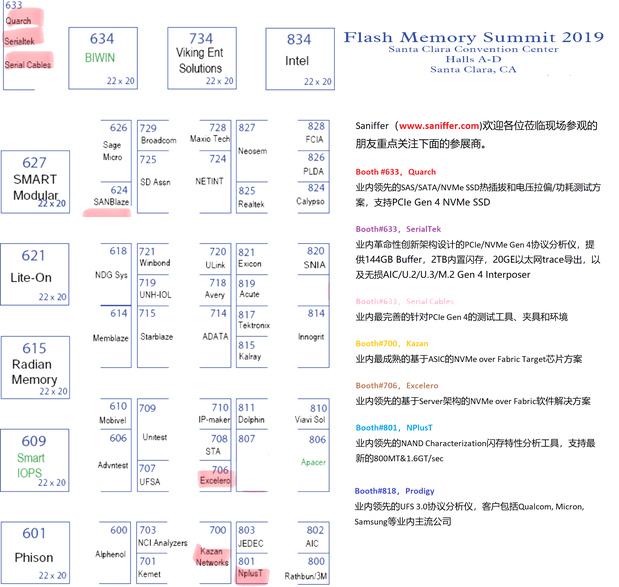619x587 pixels.
Task: Select booth 734 Viking Ent Solutions
Action: [x=202, y=58]
